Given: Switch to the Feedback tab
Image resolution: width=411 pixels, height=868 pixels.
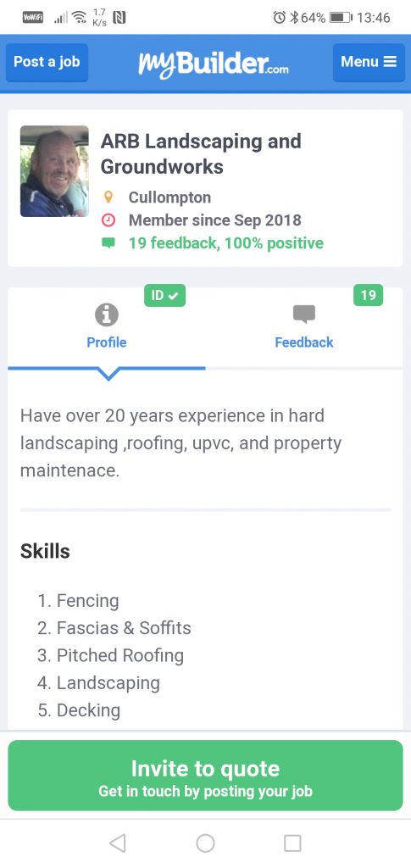Looking at the screenshot, I should [303, 326].
